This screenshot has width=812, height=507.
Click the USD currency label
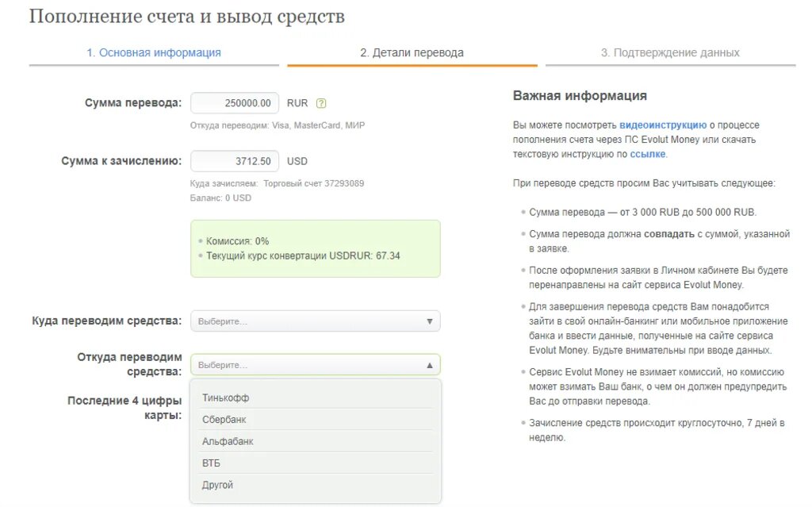point(297,161)
